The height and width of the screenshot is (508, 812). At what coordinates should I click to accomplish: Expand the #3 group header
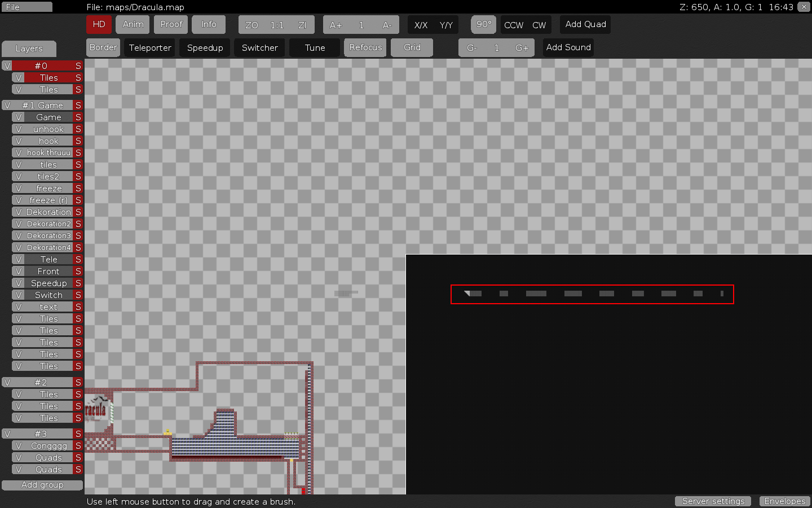(x=42, y=434)
